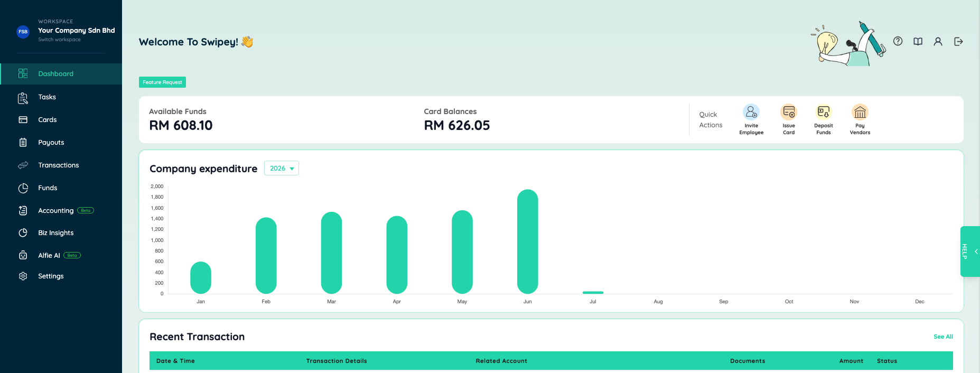Screen dimensions: 980x373
Task: Click the Documents column header
Action: pyautogui.click(x=748, y=361)
